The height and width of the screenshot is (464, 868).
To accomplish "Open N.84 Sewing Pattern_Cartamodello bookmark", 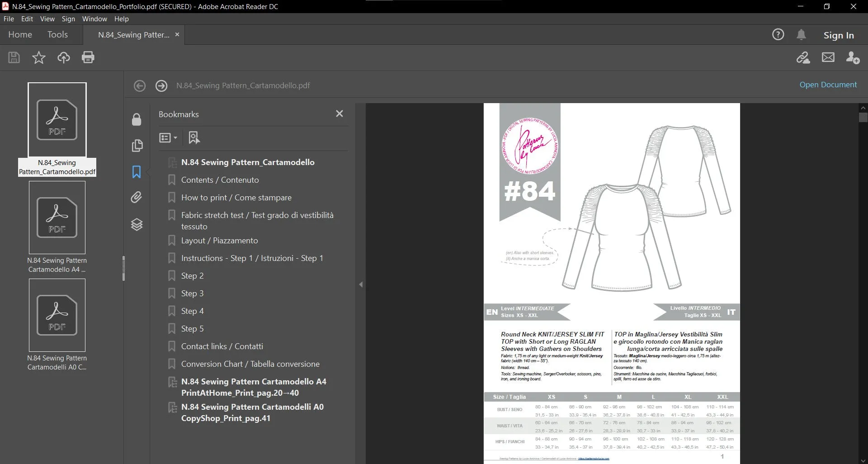I will coord(248,162).
